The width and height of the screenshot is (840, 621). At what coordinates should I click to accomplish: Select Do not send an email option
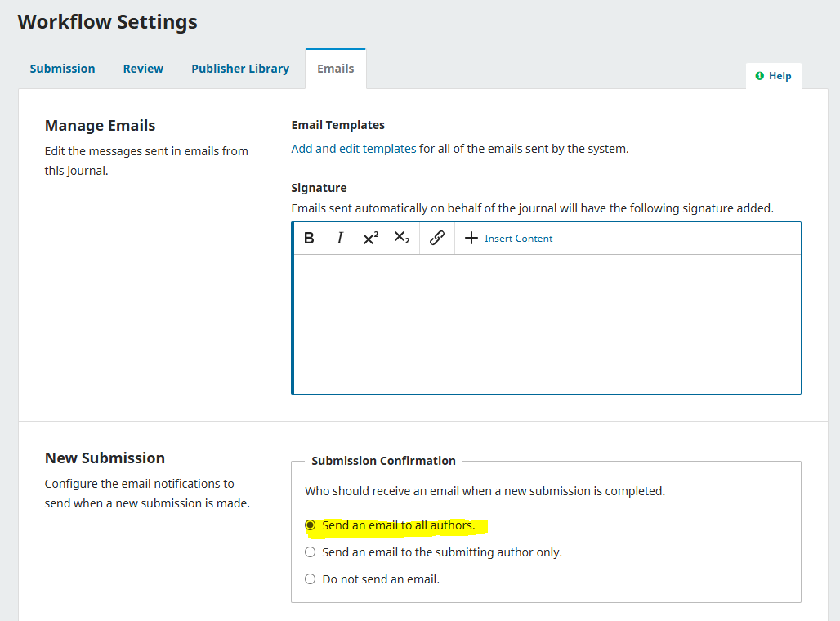pos(311,579)
